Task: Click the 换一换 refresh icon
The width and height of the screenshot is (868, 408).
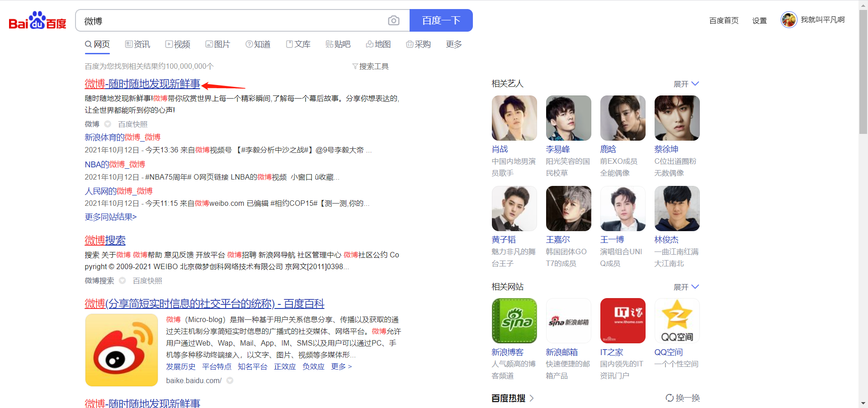Action: (670, 398)
